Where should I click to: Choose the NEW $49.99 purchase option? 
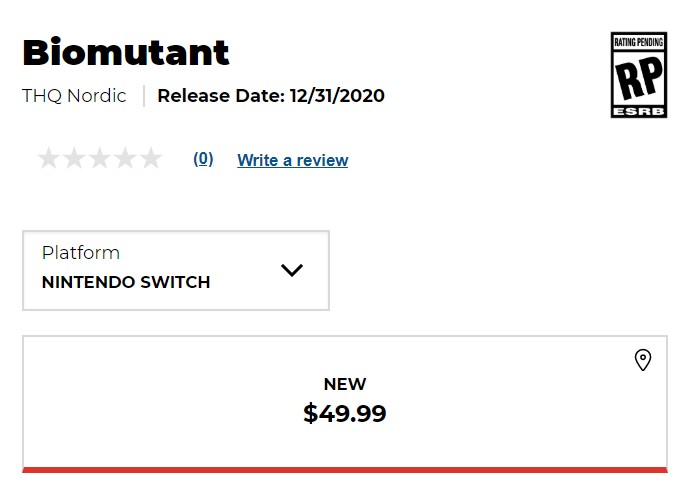(x=345, y=404)
